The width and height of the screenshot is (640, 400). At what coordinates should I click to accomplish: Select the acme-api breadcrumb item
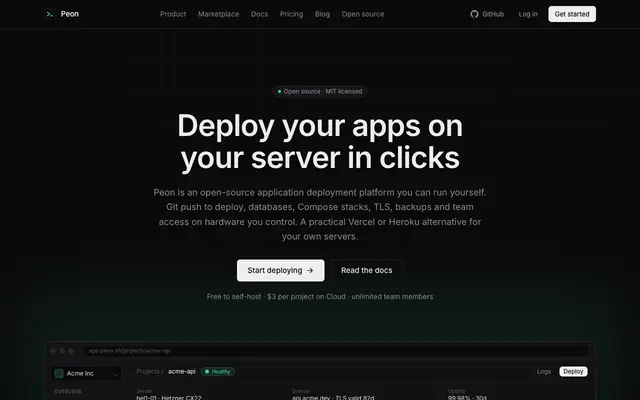click(182, 371)
